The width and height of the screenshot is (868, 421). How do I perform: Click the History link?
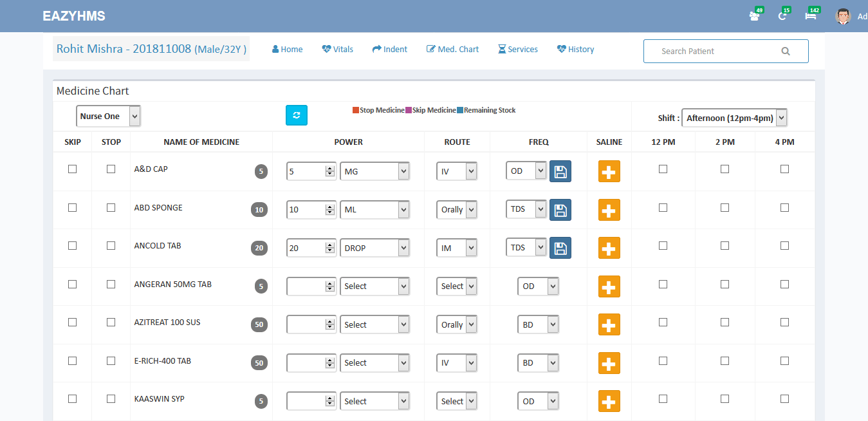pos(575,50)
